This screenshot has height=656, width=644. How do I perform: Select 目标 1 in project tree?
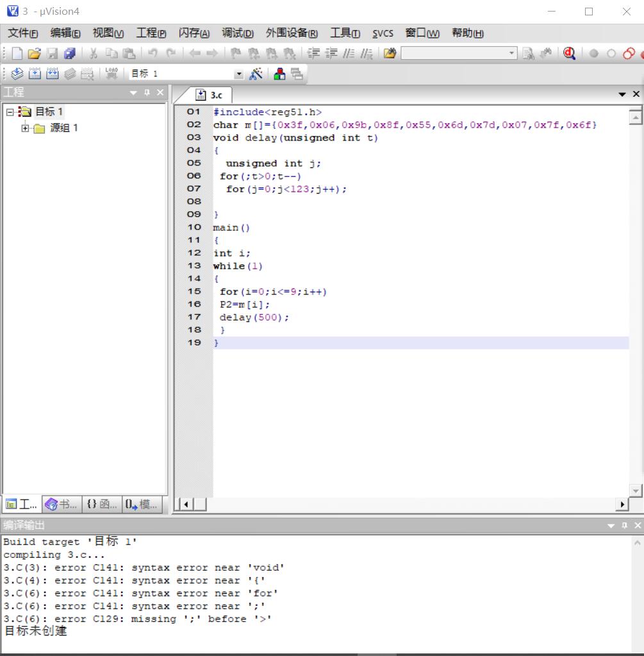[49, 112]
